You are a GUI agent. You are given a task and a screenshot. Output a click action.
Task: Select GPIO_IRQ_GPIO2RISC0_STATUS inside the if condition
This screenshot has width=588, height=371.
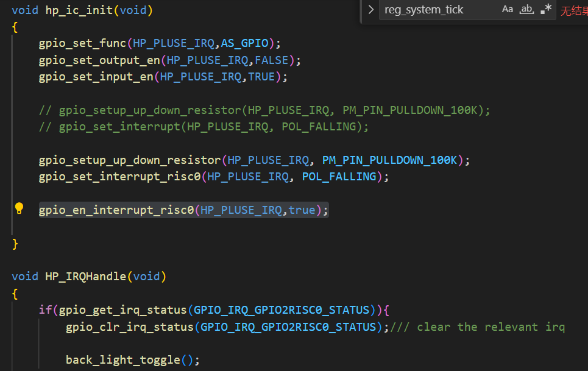(282, 310)
